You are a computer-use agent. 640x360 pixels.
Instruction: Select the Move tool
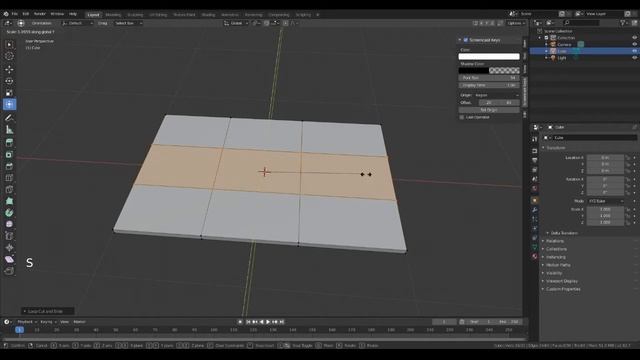click(x=9, y=69)
